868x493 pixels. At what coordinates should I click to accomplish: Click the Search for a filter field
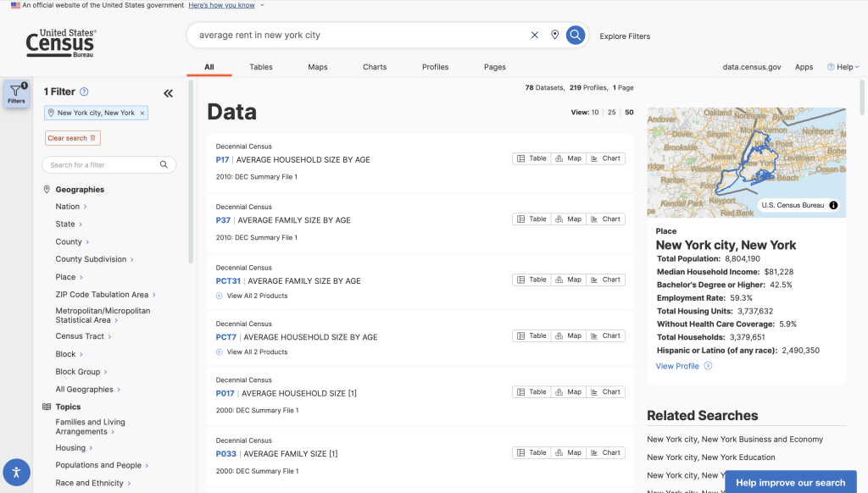(102, 165)
